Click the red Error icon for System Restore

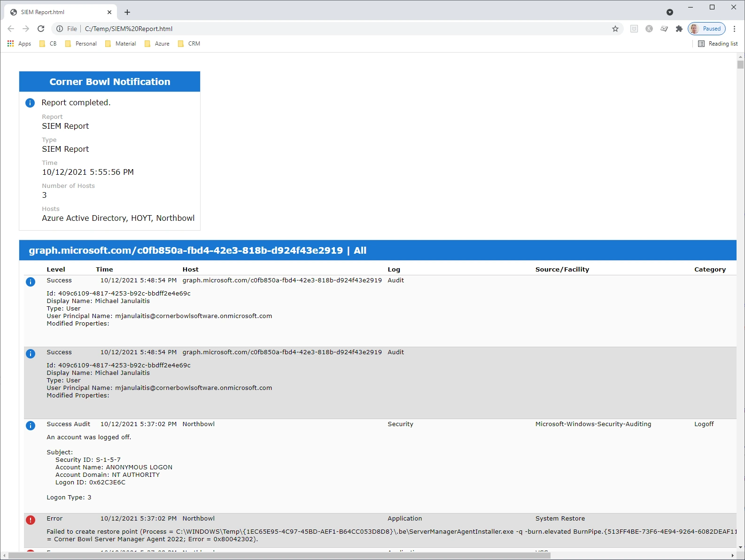[31, 520]
